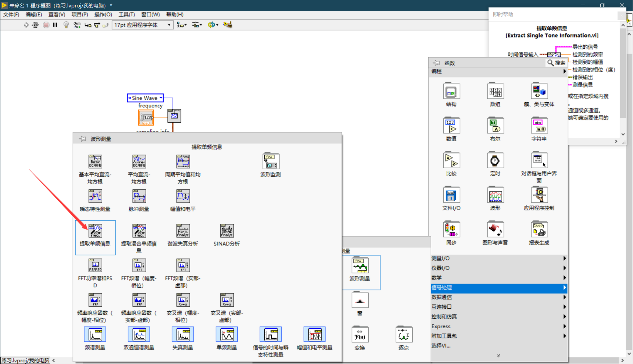The height and width of the screenshot is (364, 633).
Task: Click the 脉冲测量 icon
Action: click(x=139, y=196)
